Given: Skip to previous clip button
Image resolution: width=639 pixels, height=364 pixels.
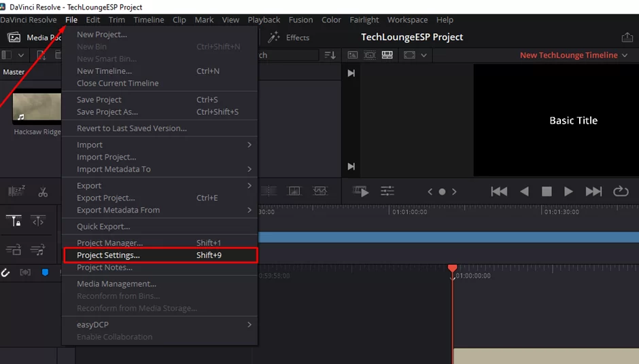Looking at the screenshot, I should pyautogui.click(x=499, y=192).
